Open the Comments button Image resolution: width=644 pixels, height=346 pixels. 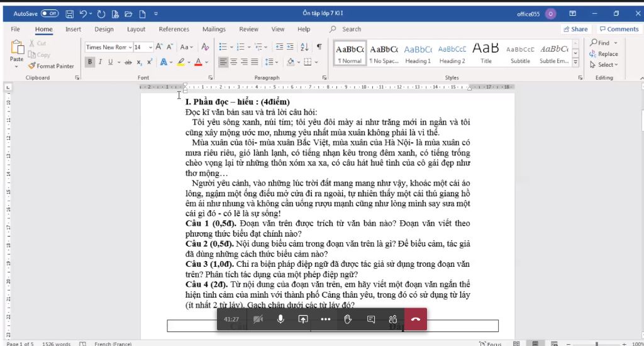coord(619,29)
